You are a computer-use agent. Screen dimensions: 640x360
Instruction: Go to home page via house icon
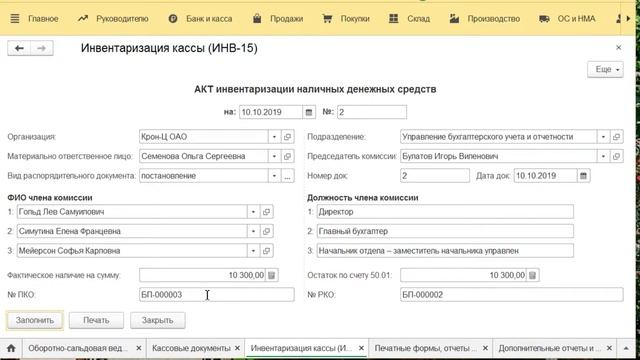click(x=11, y=348)
